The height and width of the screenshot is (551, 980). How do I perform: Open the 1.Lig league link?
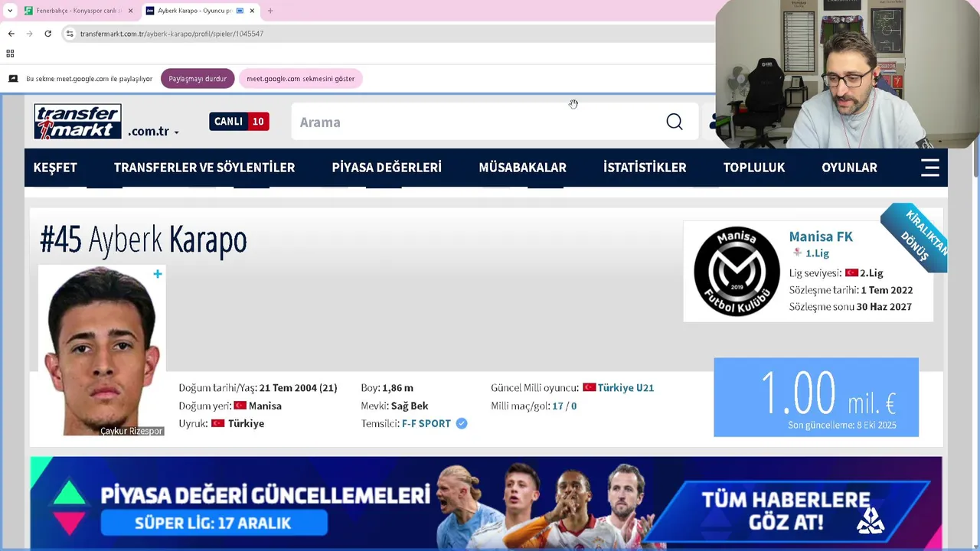(x=817, y=253)
